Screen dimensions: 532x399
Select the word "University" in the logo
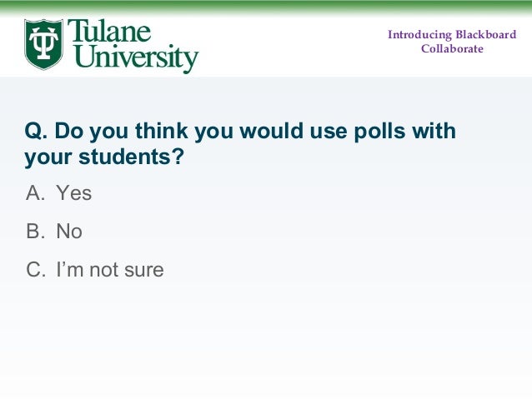(x=133, y=57)
